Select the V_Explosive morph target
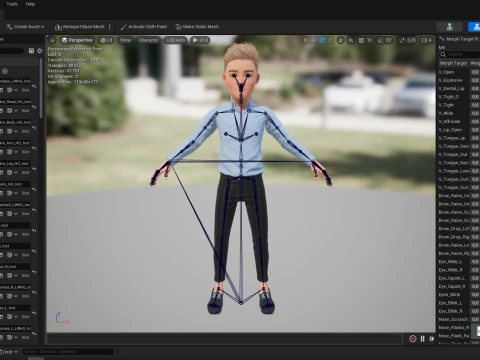Viewport: 480px width, 360px height. [x=450, y=80]
